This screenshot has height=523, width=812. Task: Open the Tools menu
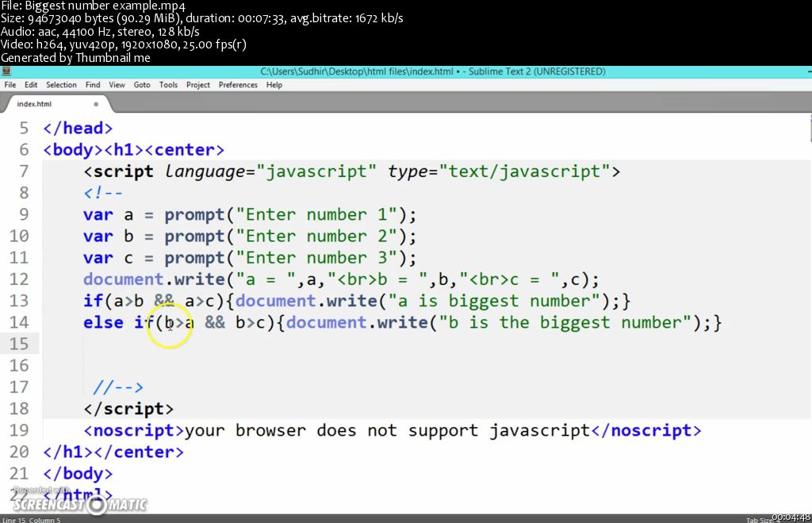[168, 85]
